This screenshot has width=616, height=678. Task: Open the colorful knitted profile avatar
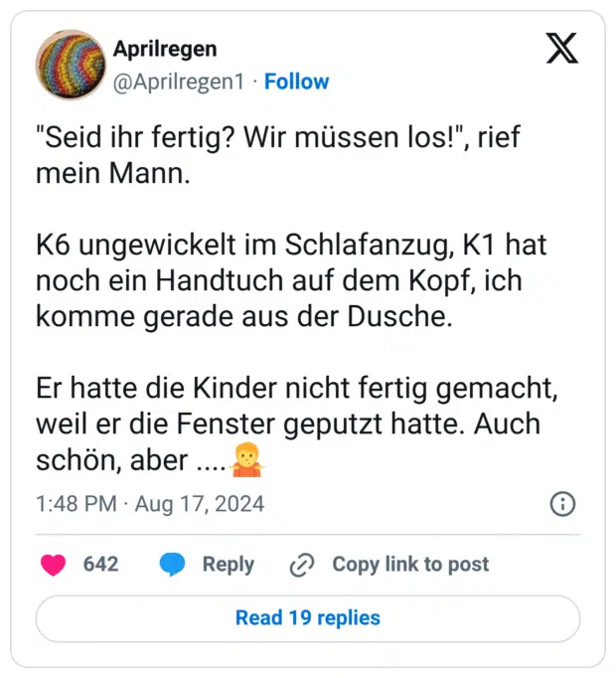70,65
